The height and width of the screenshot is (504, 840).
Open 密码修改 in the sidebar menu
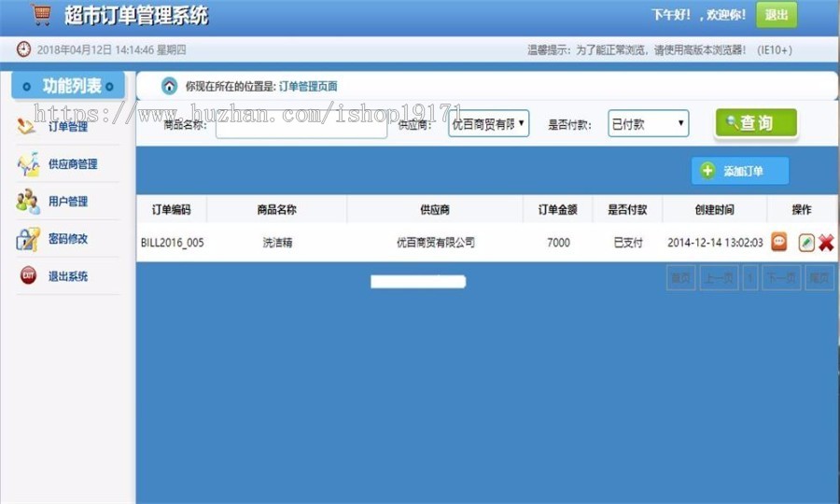click(x=67, y=239)
